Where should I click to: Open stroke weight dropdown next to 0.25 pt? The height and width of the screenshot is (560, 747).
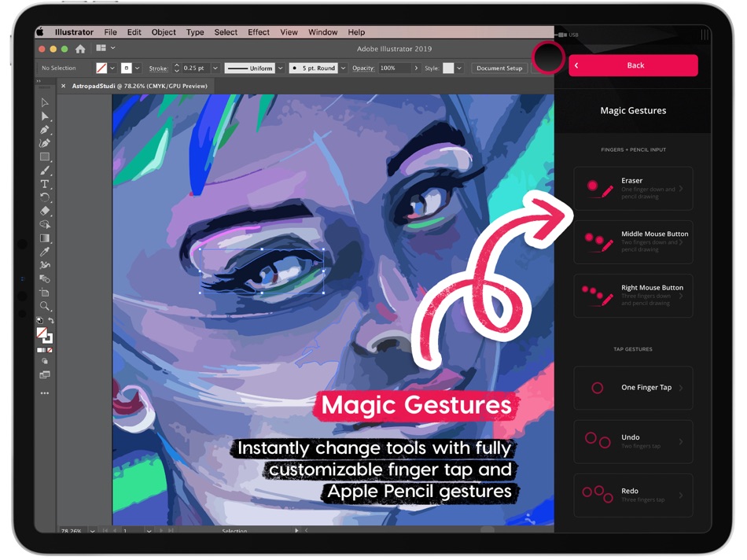coord(215,68)
